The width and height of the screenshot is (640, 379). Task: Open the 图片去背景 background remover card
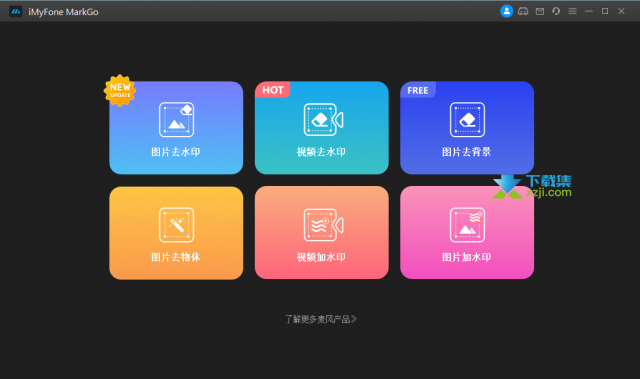pos(467,128)
